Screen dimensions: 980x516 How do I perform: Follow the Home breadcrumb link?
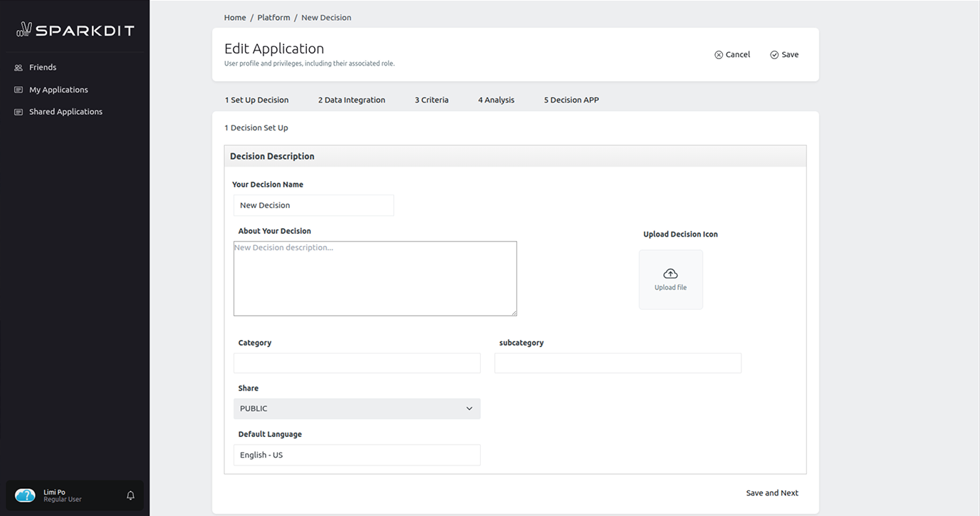click(234, 17)
